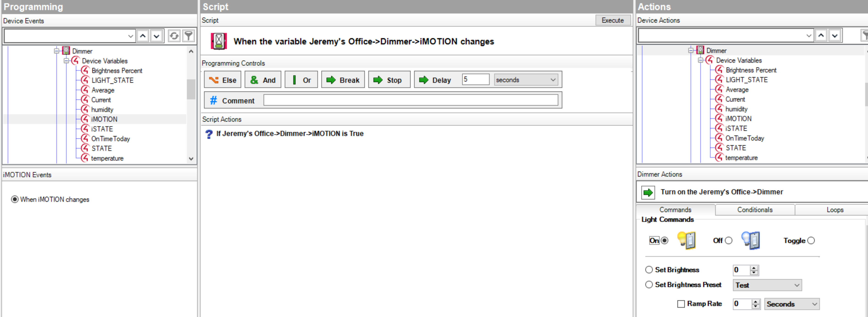Click the motion sensor icon in the script header
The image size is (868, 317).
[x=219, y=41]
